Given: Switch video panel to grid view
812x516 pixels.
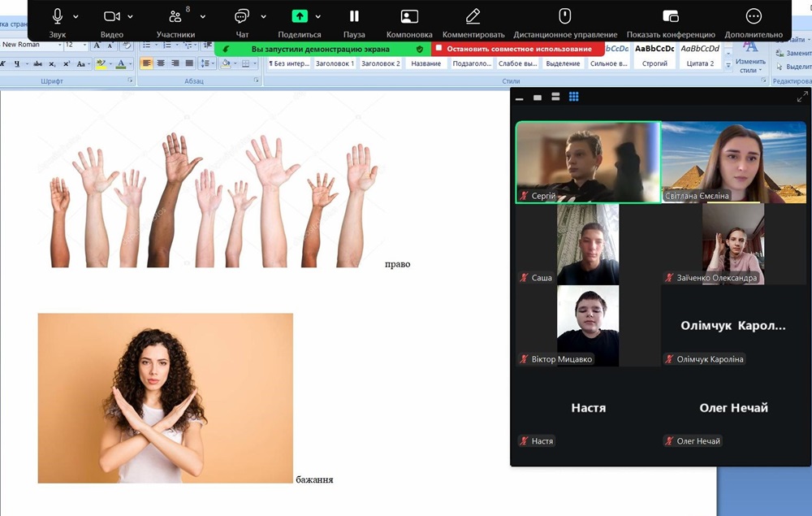Looking at the screenshot, I should click(x=573, y=97).
